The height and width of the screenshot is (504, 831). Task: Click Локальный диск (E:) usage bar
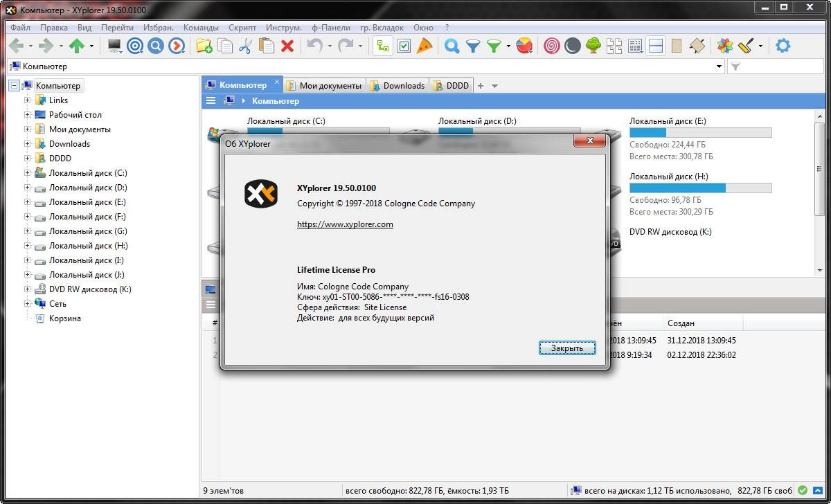tap(700, 132)
